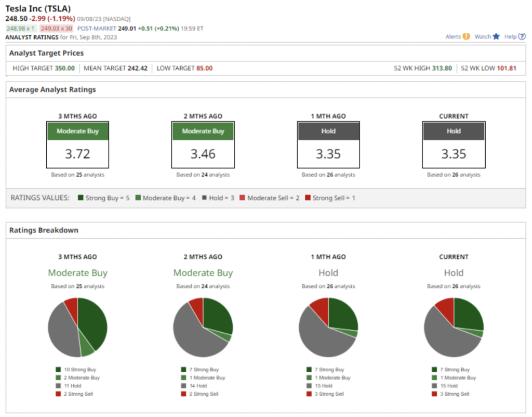Image resolution: width=532 pixels, height=417 pixels.
Task: Click the 52 WK HIGH 313.80 value
Action: [x=442, y=68]
